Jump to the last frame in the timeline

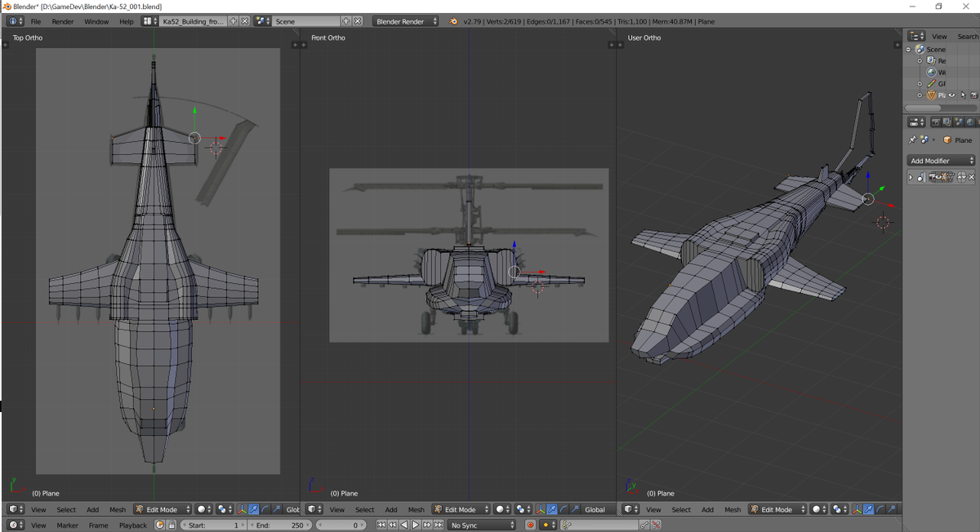[439, 525]
